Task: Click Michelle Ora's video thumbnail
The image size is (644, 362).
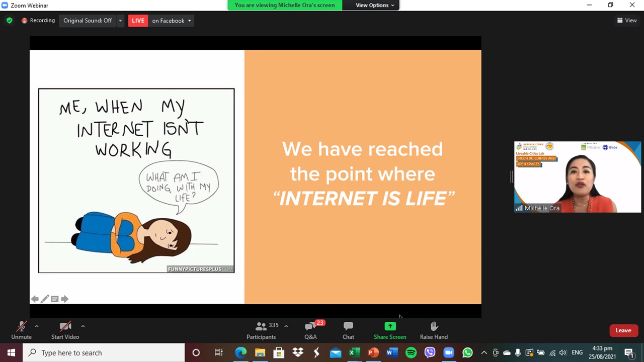Action: pyautogui.click(x=578, y=177)
